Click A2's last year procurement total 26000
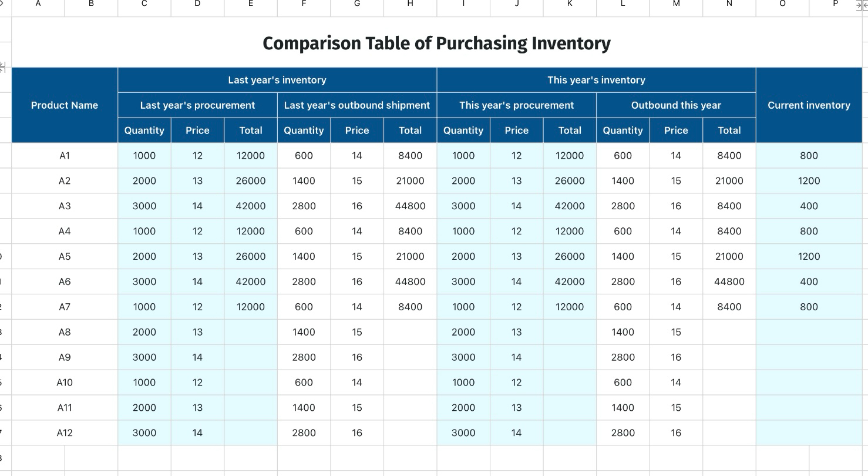Image resolution: width=868 pixels, height=476 pixels. [x=251, y=181]
